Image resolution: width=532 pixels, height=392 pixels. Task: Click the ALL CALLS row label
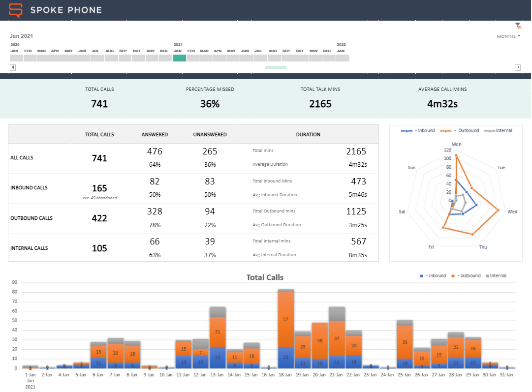(22, 158)
